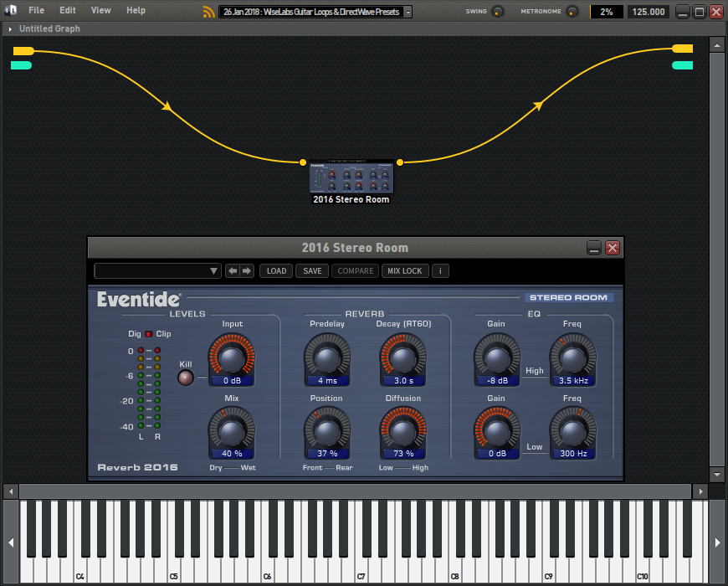Click the Minihost Modular app logo icon

10,10
